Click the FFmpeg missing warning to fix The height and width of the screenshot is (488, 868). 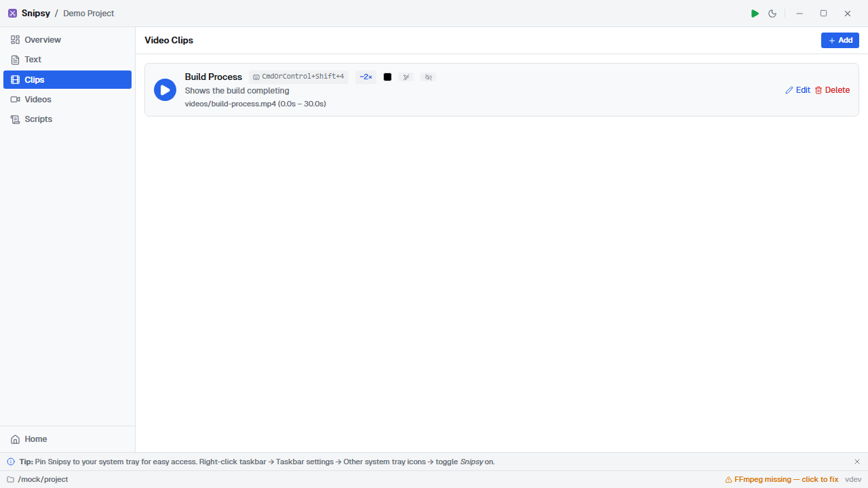[x=781, y=479]
